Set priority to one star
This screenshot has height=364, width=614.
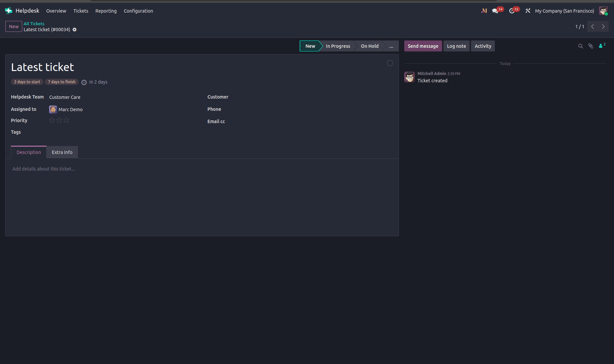[x=52, y=120]
